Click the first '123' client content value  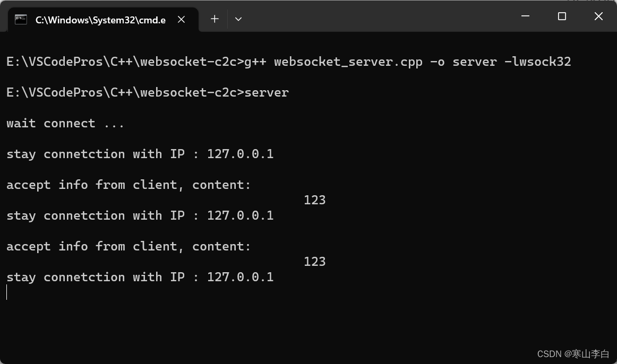[x=314, y=200]
